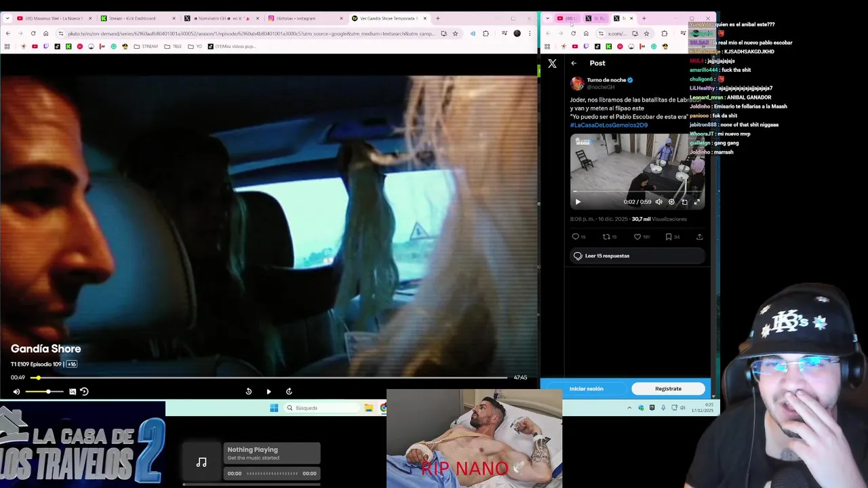This screenshot has height=488, width=868.
Task: Bookmark the Pluto TV page star
Action: tap(455, 33)
